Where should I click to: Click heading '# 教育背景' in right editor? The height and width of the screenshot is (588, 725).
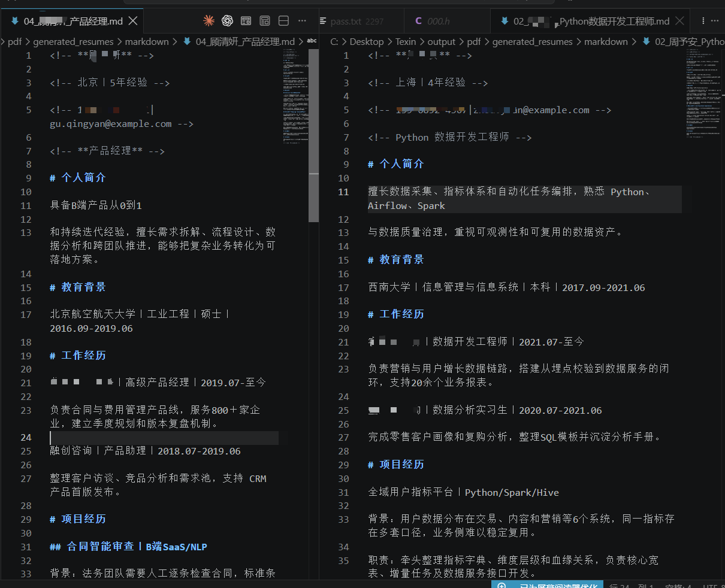pyautogui.click(x=395, y=260)
